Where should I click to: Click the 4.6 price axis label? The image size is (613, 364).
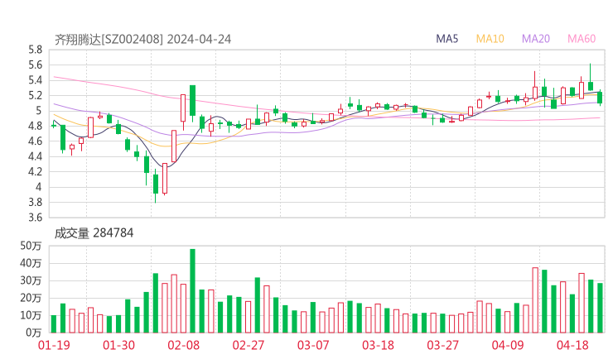35,141
